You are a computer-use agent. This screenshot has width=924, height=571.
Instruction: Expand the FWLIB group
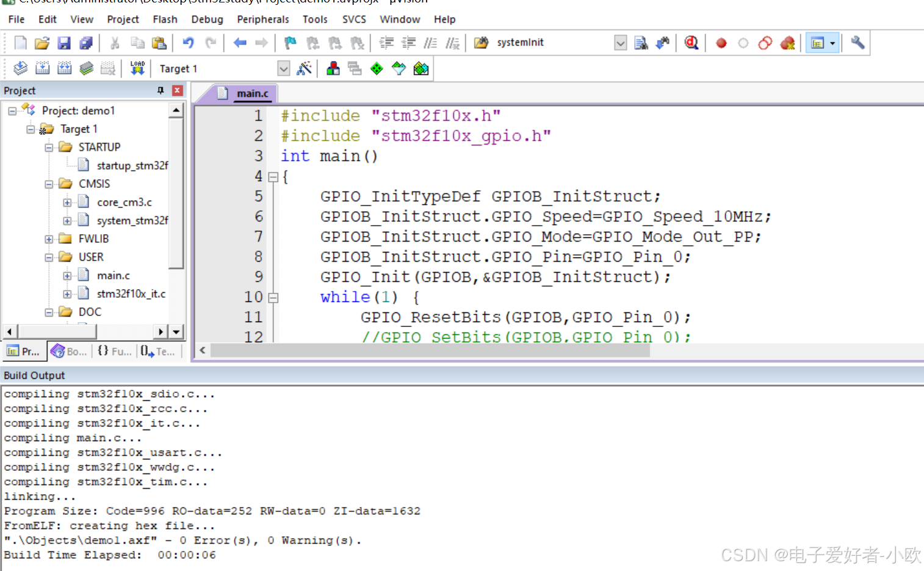tap(49, 239)
